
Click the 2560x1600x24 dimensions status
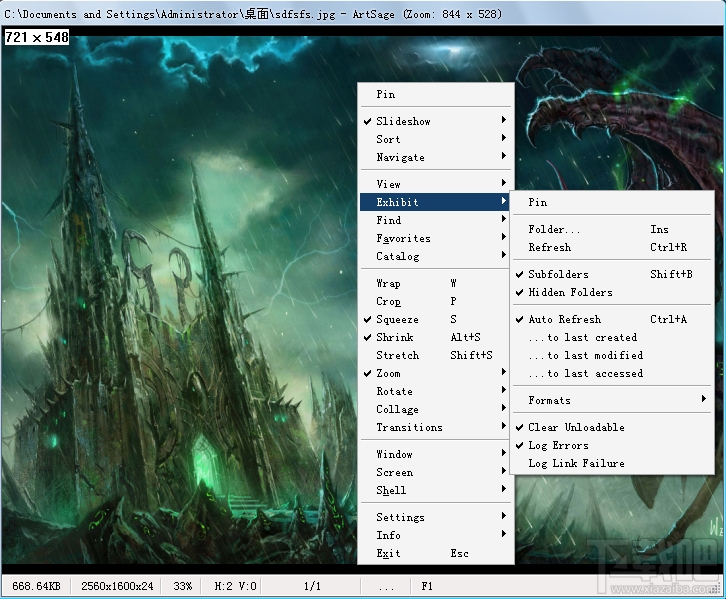point(117,586)
